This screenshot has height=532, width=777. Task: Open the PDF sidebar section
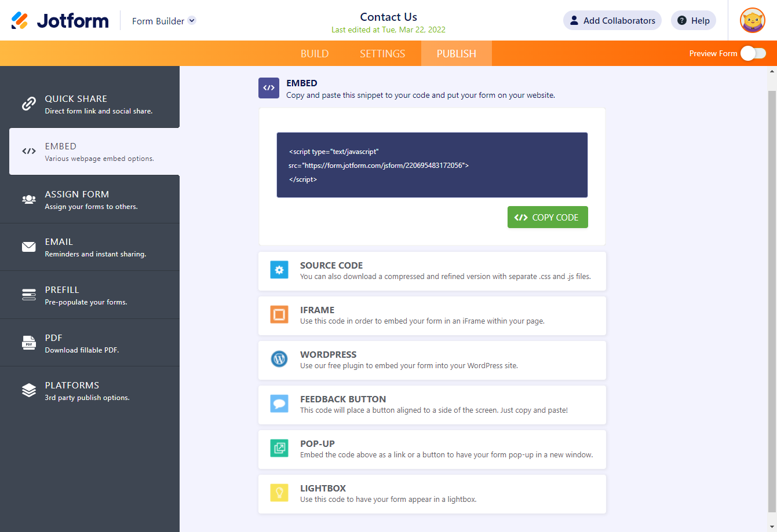point(90,342)
